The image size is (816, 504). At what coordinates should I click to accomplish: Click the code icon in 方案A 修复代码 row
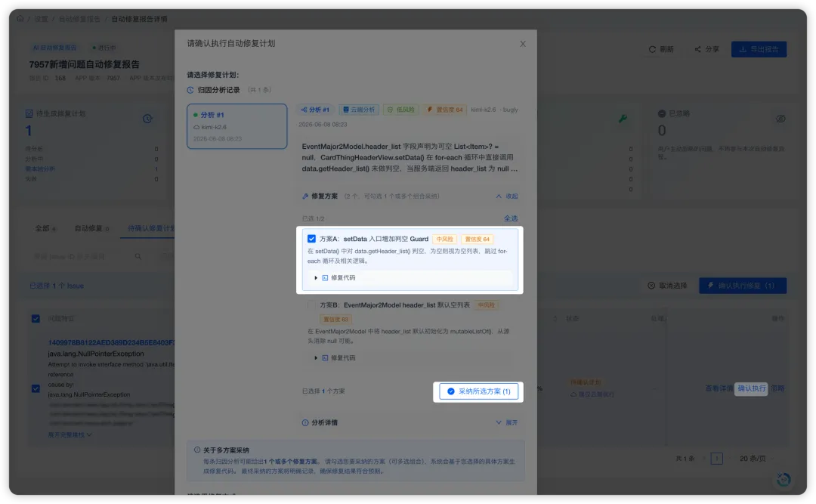325,278
